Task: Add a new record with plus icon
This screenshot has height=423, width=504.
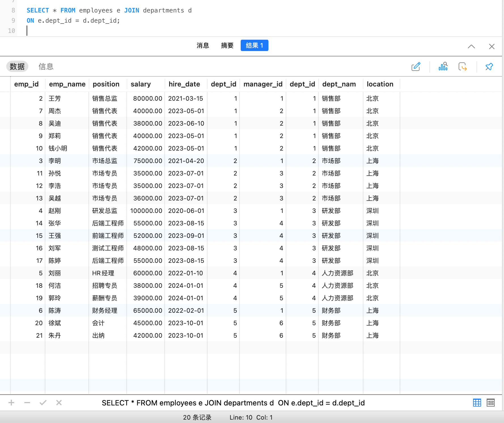Action: point(11,403)
